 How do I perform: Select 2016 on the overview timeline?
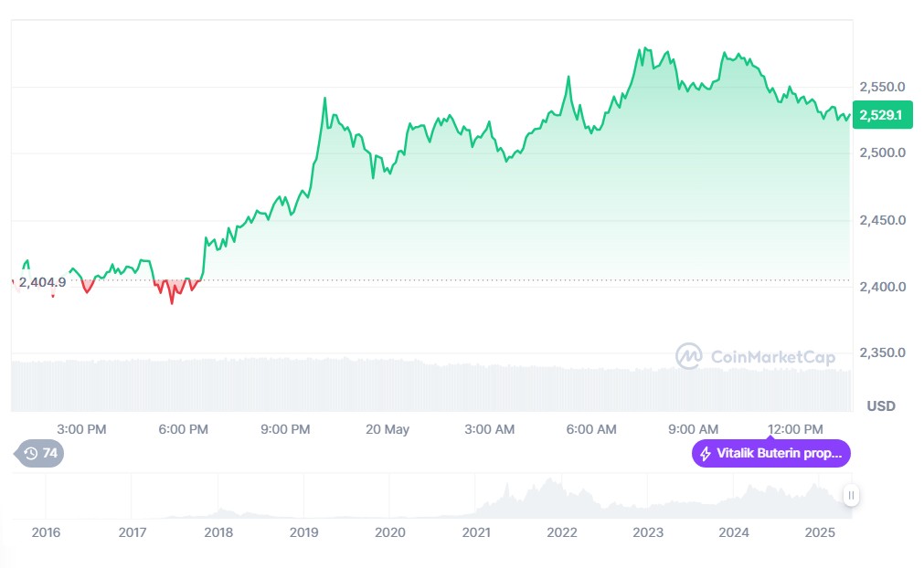click(x=46, y=532)
